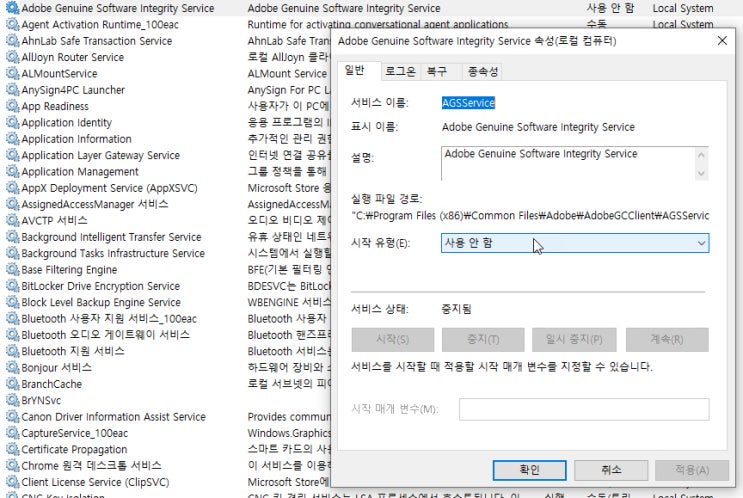Click gear icon of Agent Activation Runtime_100eac
743x498 pixels.
pos(12,25)
